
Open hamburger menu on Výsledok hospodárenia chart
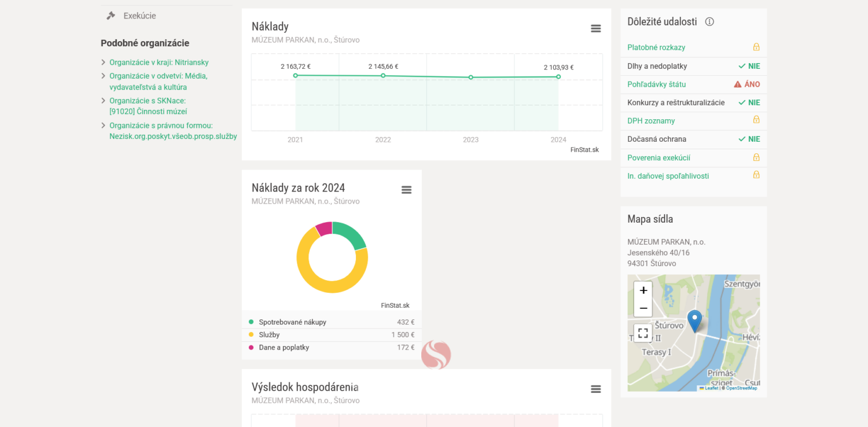coord(595,389)
